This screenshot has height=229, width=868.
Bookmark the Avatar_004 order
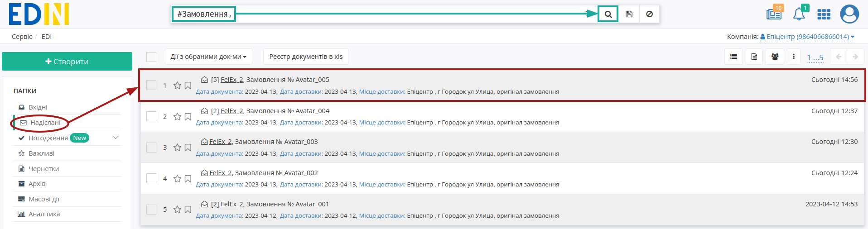pyautogui.click(x=188, y=117)
